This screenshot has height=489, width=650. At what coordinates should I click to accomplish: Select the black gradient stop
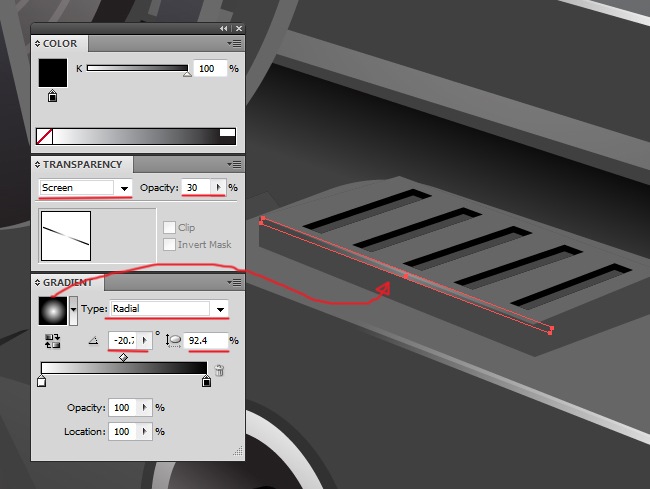[x=206, y=381]
